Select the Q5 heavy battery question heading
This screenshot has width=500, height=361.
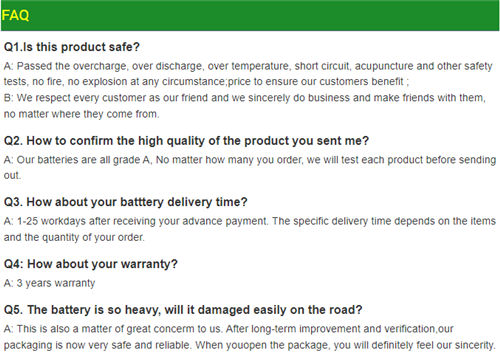[183, 310]
